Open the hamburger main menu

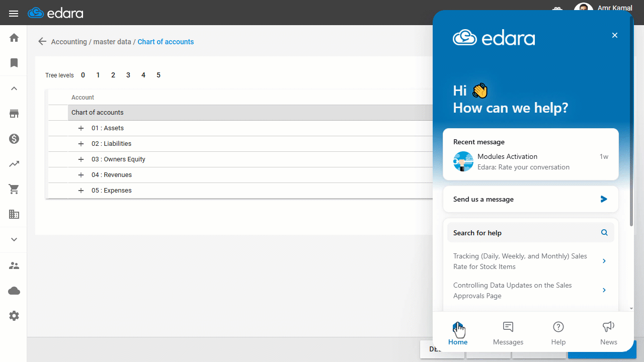[14, 14]
